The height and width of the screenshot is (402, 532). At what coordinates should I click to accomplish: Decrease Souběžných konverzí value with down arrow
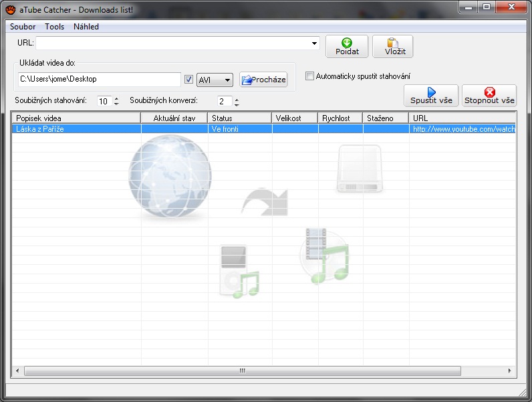237,104
